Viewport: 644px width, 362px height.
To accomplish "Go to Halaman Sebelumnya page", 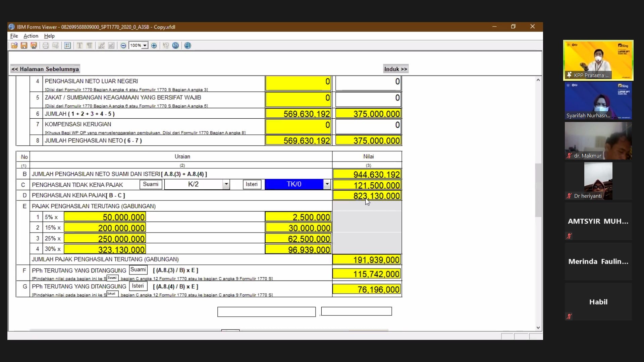I will click(x=45, y=69).
